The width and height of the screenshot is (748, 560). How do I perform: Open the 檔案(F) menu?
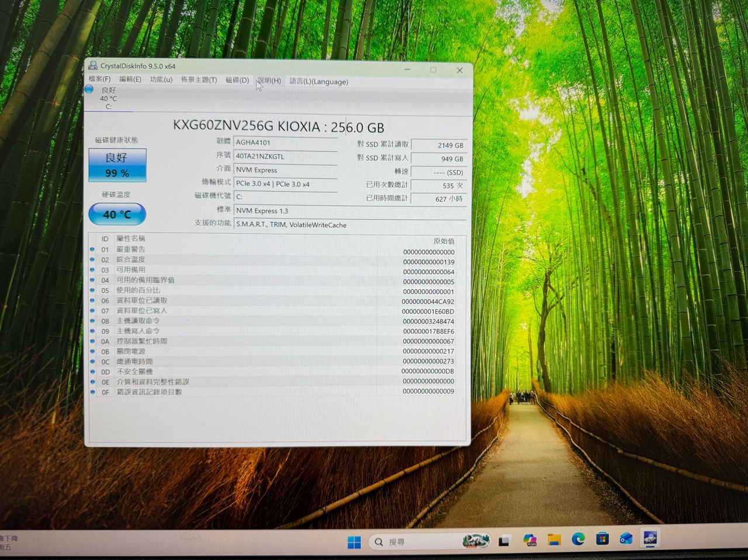pyautogui.click(x=99, y=79)
